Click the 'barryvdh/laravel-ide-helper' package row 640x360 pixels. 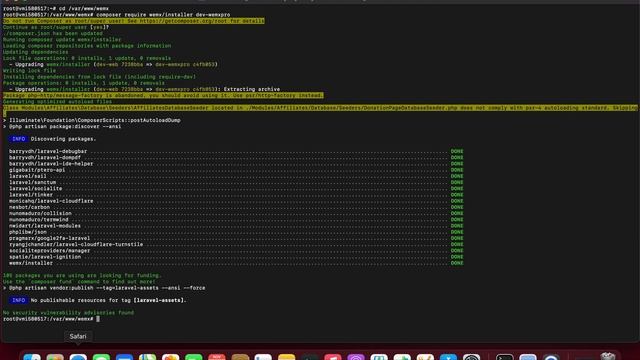(x=236, y=164)
